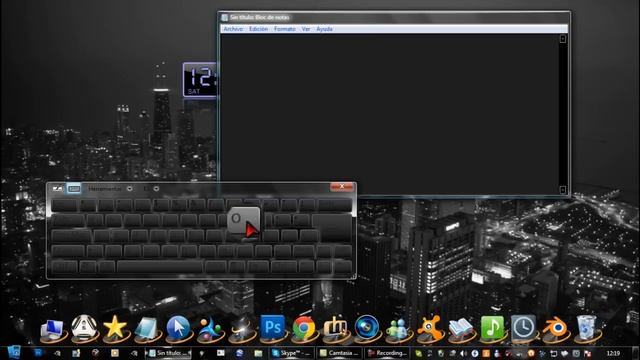The width and height of the screenshot is (640, 360).
Task: Open the clock icon in the dock
Action: tap(524, 328)
